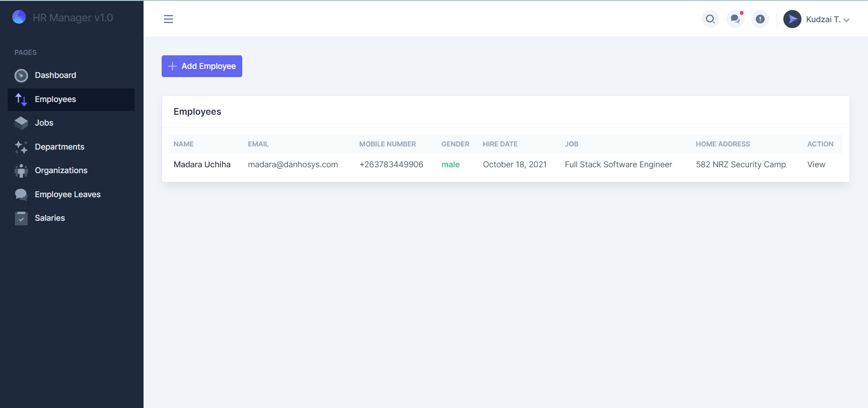This screenshot has height=408, width=868.
Task: Click the HR Manager logo icon
Action: pos(19,17)
